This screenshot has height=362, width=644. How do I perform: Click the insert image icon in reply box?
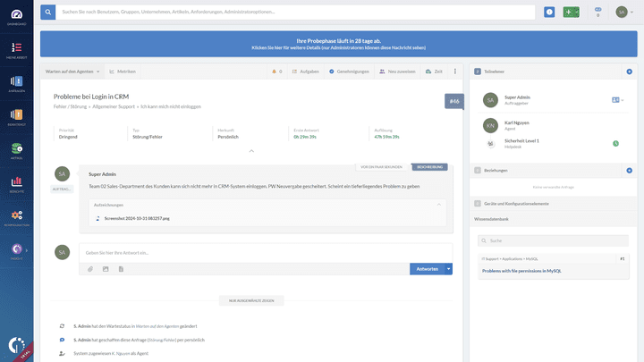(105, 268)
